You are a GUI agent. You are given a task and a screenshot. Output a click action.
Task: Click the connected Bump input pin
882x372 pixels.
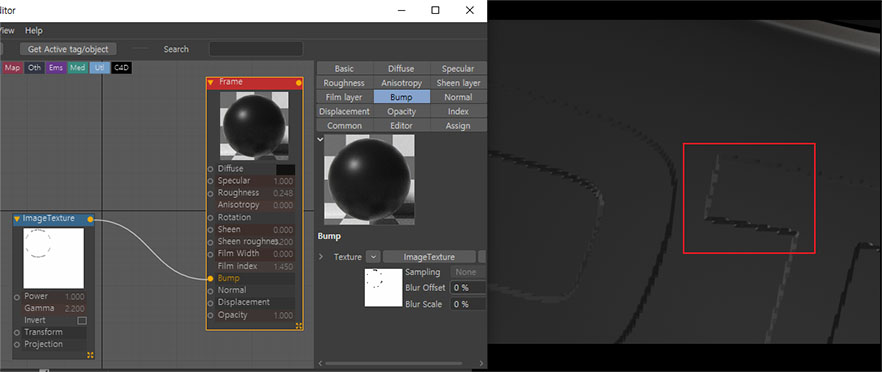coord(210,278)
